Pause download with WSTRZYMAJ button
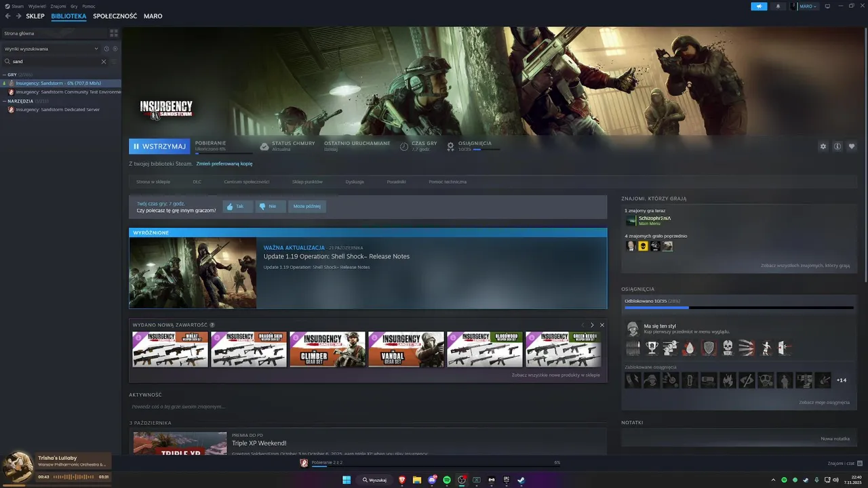The width and height of the screenshot is (868, 488). click(159, 146)
